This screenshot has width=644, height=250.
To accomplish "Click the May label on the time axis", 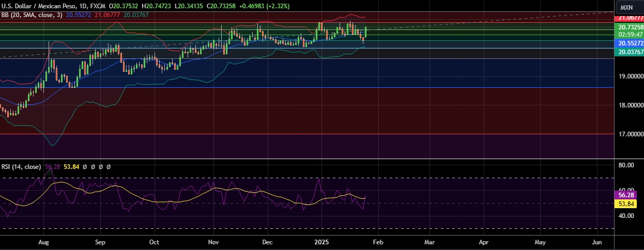I will click(x=540, y=242).
